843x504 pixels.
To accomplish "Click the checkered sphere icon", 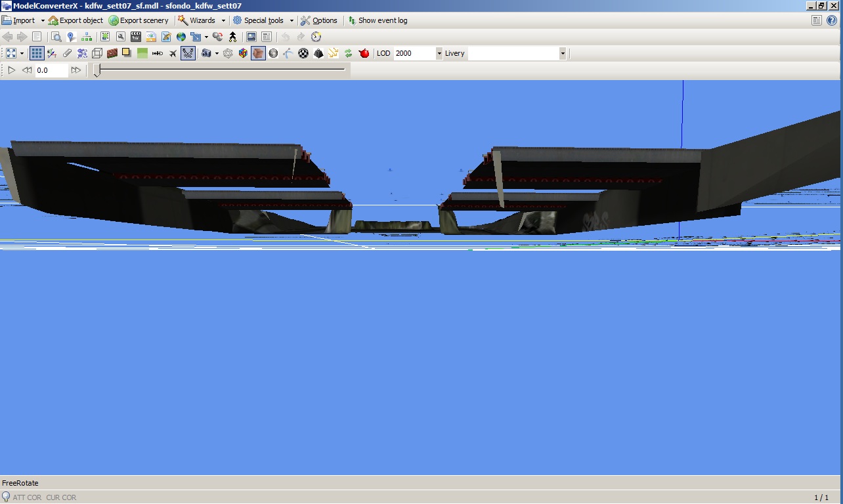I will 303,53.
